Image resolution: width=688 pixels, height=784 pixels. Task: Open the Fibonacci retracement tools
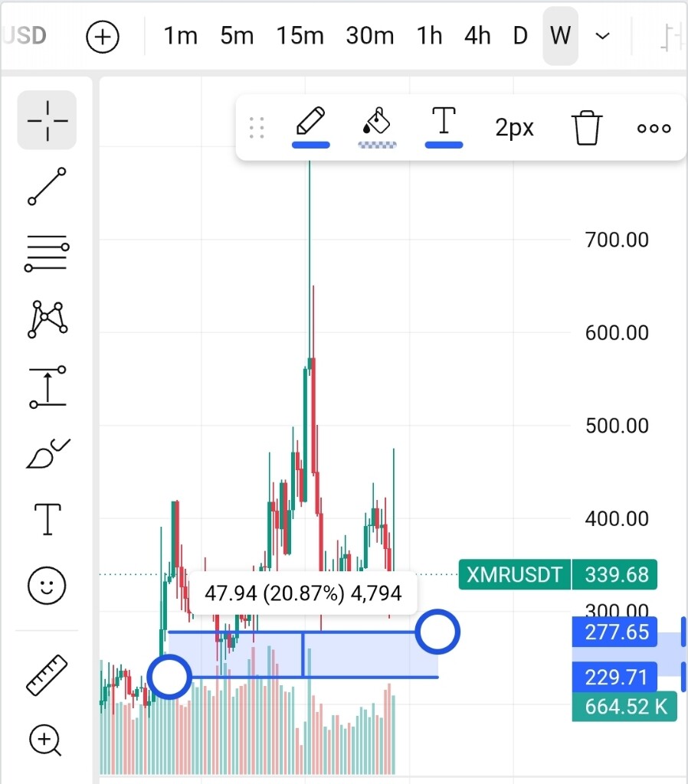(x=47, y=253)
